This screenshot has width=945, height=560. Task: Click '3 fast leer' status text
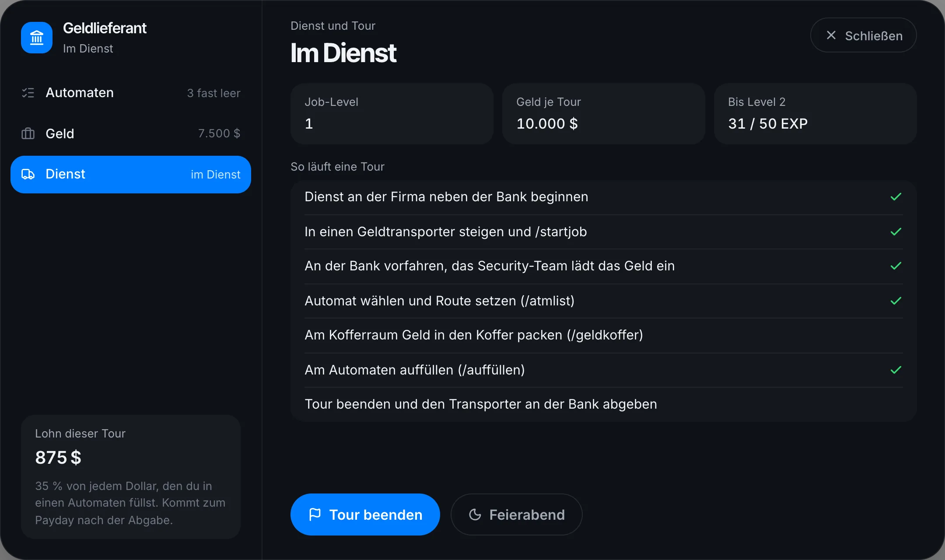coord(214,93)
